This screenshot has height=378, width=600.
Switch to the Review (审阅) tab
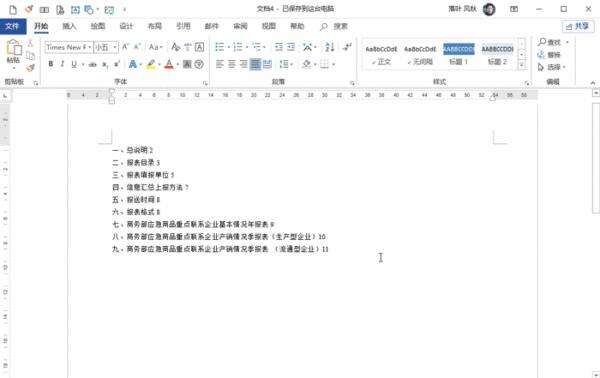point(240,26)
